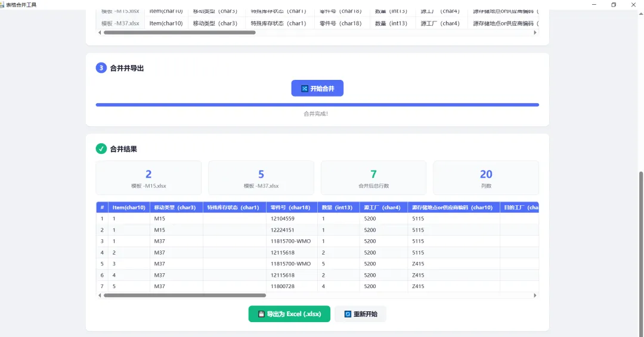644x337 pixels.
Task: Minimize the 表格合并工具 window
Action: 594,5
